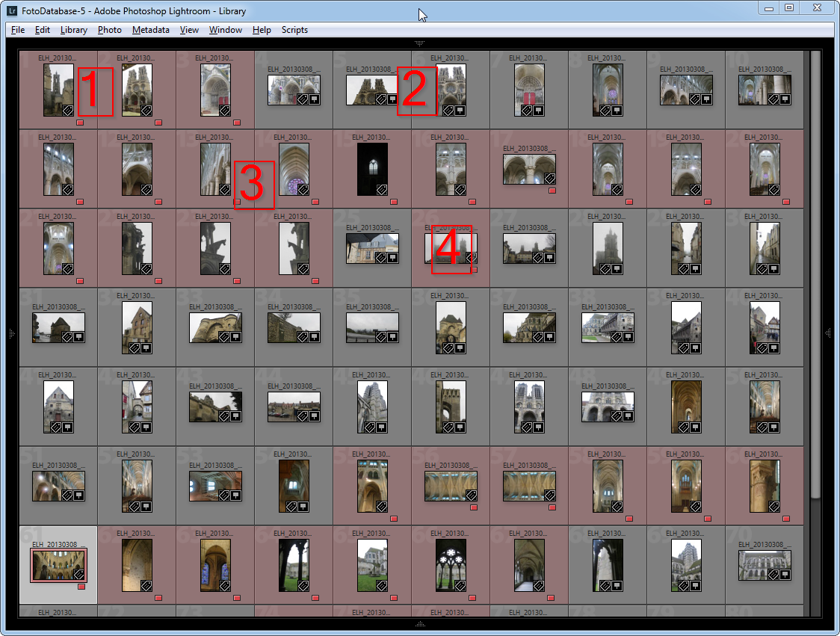Click the keyword tag badge on photo 22
This screenshot has height=636, width=840.
click(x=146, y=269)
